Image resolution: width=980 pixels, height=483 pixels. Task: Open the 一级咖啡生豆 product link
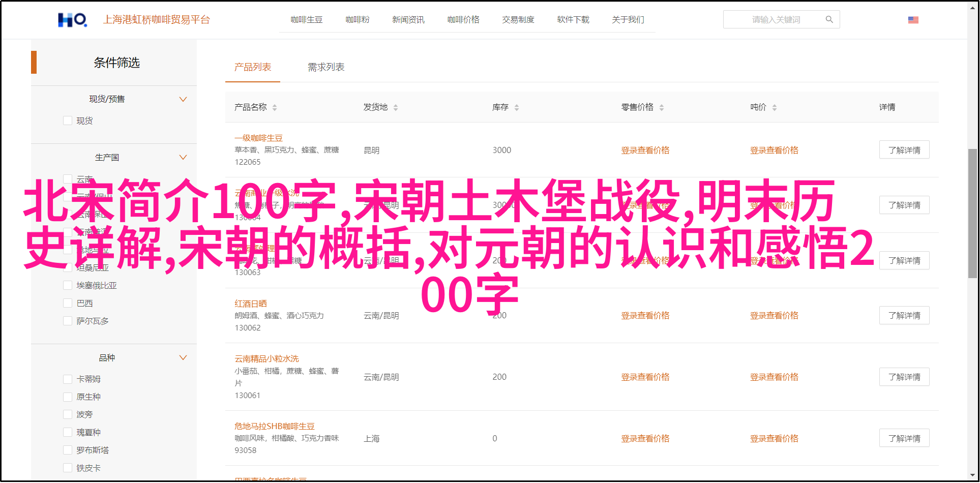pyautogui.click(x=258, y=138)
